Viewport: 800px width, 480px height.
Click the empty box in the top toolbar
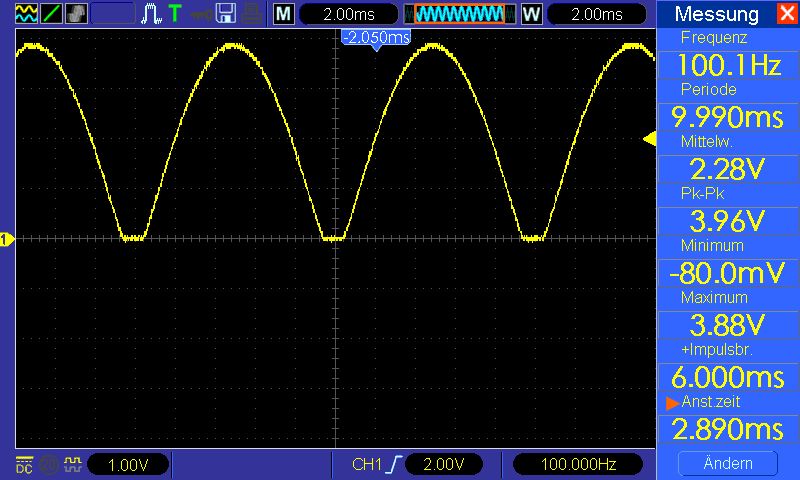point(113,14)
